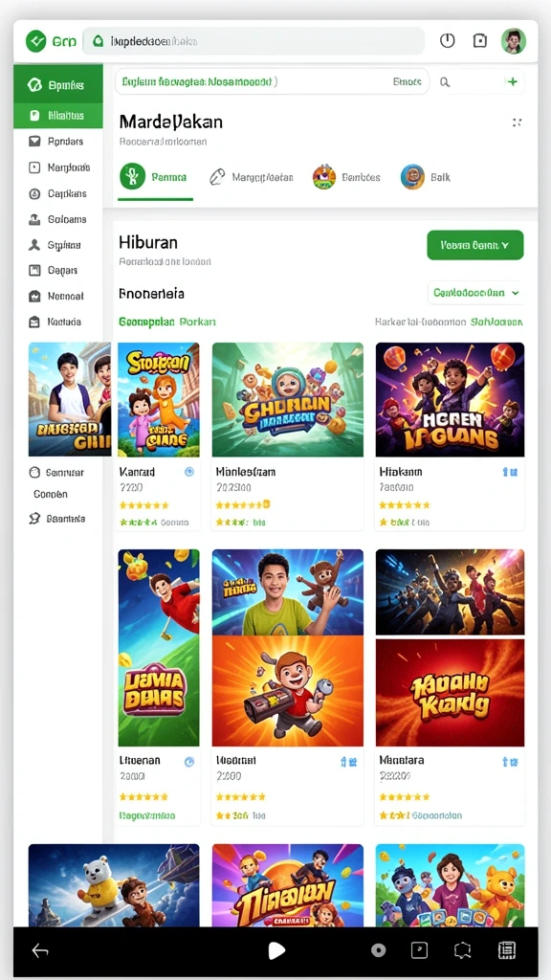Viewport: 551px width, 980px height.
Task: Click the person icon next to Stpiuna
Action: tap(35, 245)
